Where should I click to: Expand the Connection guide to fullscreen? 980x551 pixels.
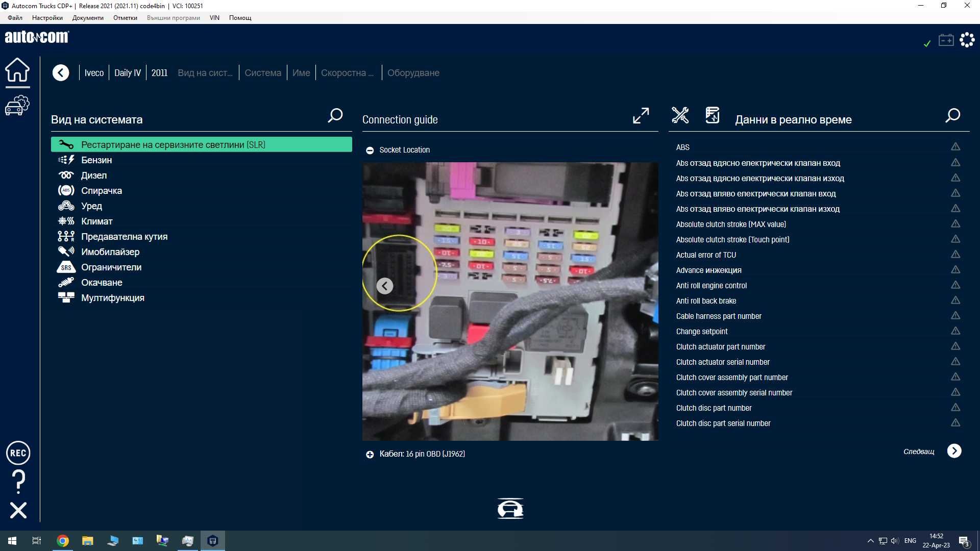641,115
